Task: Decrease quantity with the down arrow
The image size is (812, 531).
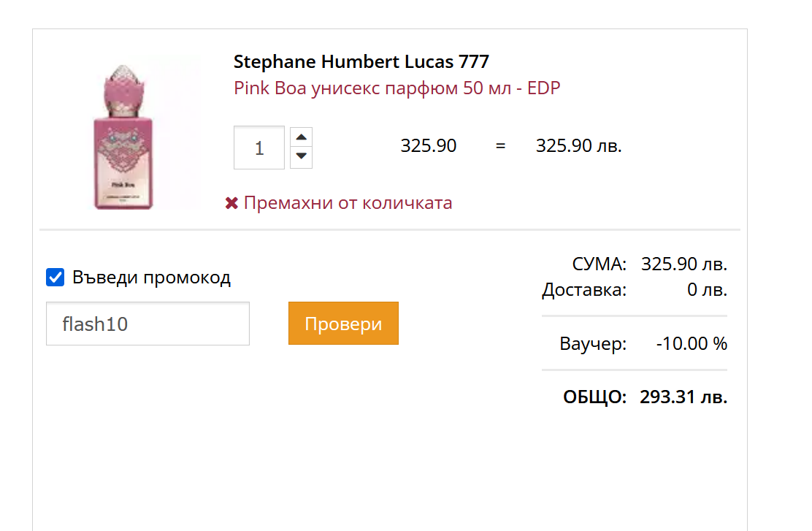Action: pos(301,157)
